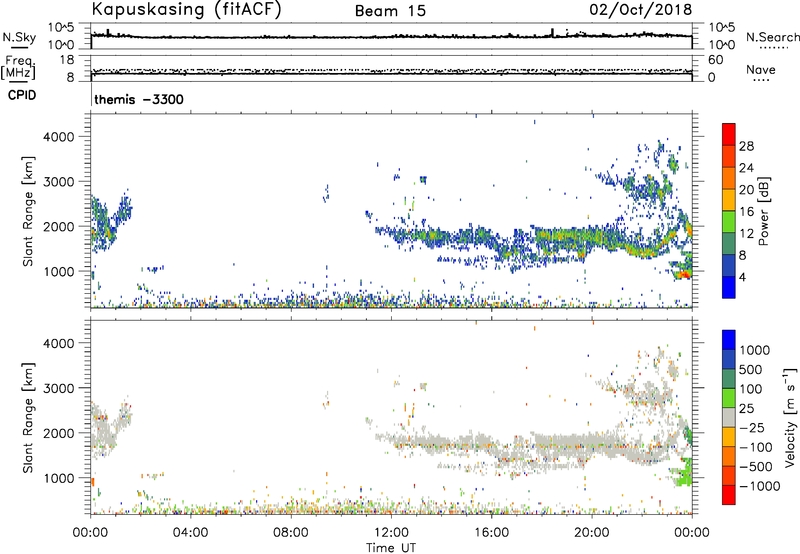Click the velocity colorbar '-1000' label

click(760, 486)
